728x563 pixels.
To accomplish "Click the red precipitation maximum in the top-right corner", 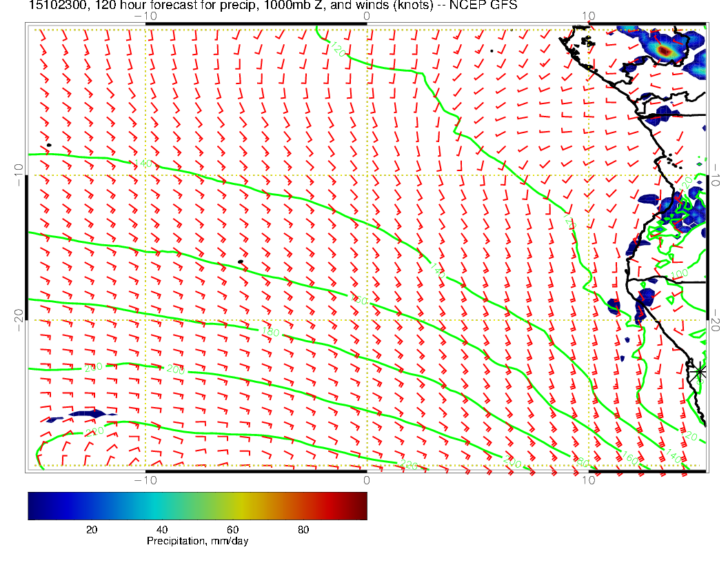I will 664,50.
